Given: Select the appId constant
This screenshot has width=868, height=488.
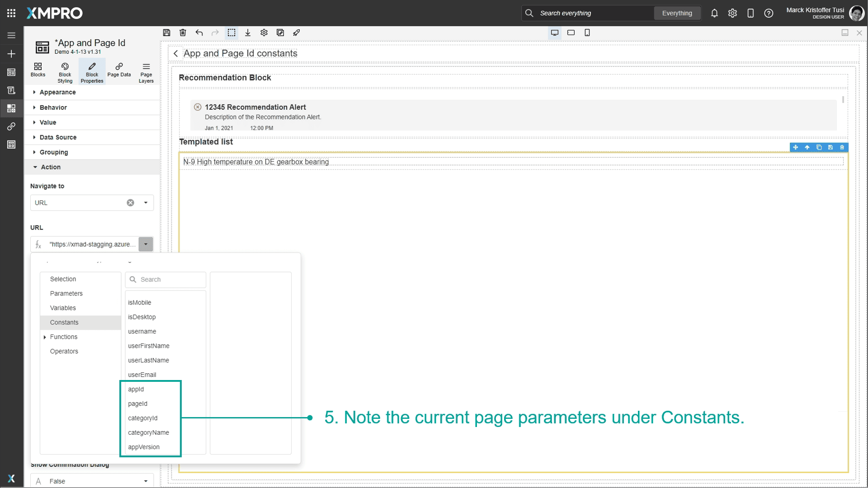Looking at the screenshot, I should 136,389.
